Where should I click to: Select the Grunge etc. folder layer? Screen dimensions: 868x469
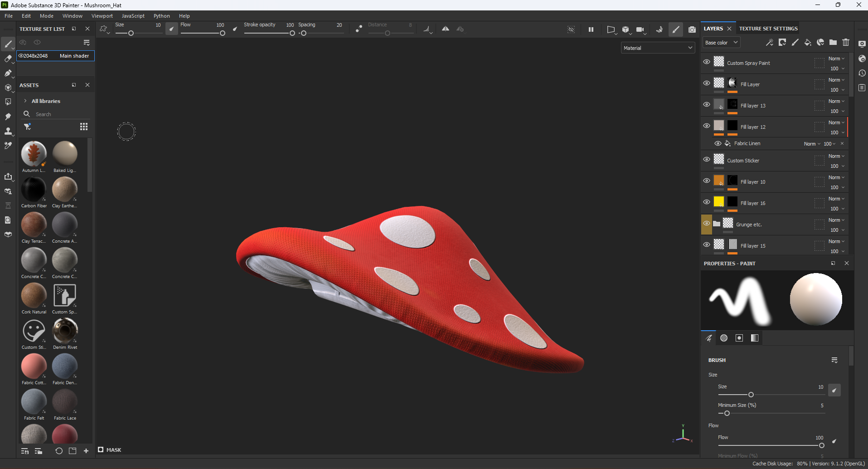click(749, 225)
